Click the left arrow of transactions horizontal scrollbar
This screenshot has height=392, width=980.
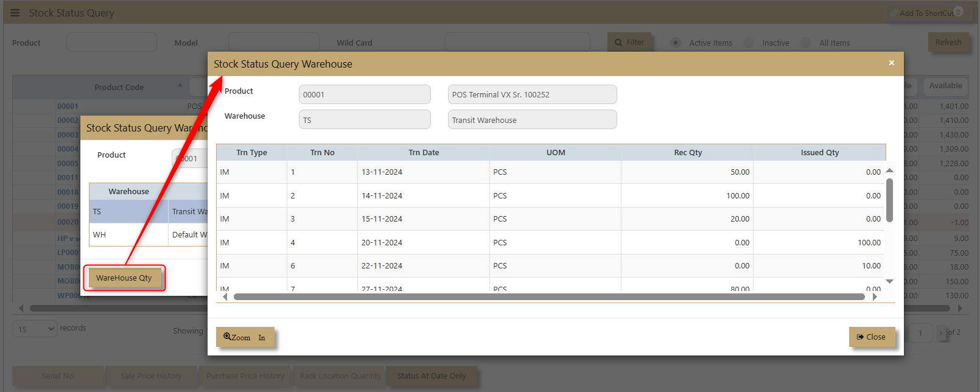[x=225, y=297]
